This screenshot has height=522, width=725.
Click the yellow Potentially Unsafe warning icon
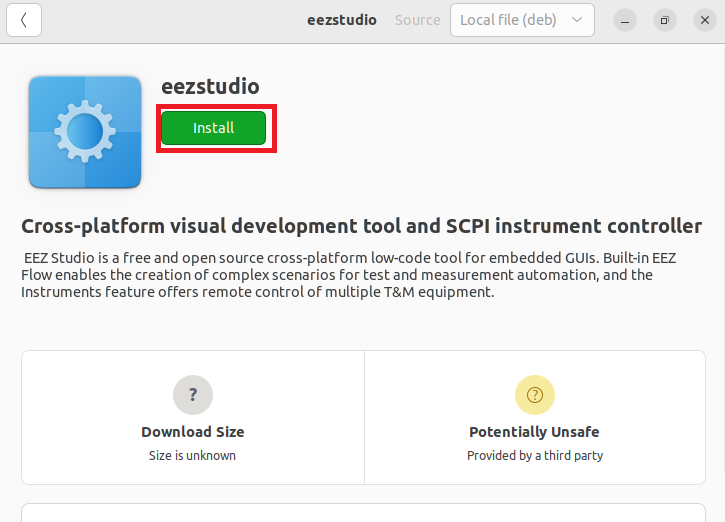point(534,395)
